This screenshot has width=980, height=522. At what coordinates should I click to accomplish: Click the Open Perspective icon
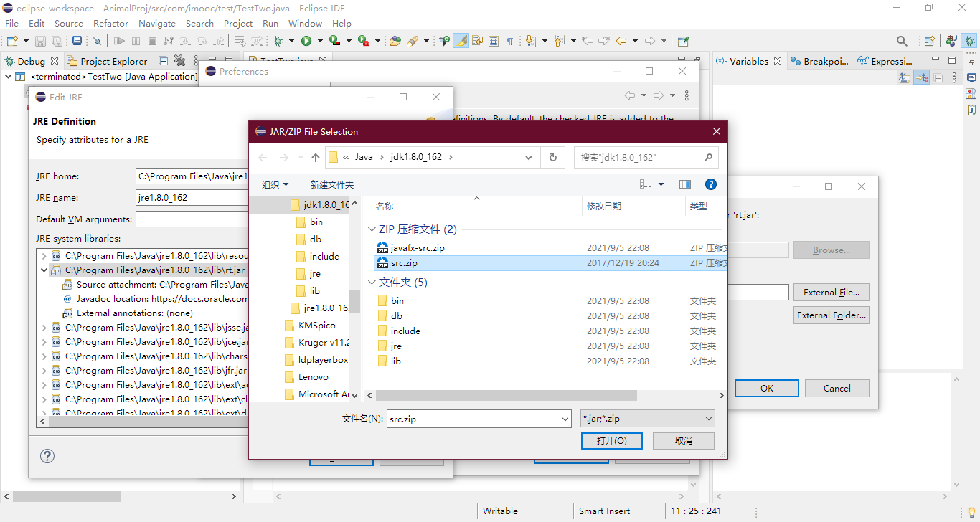(x=930, y=42)
